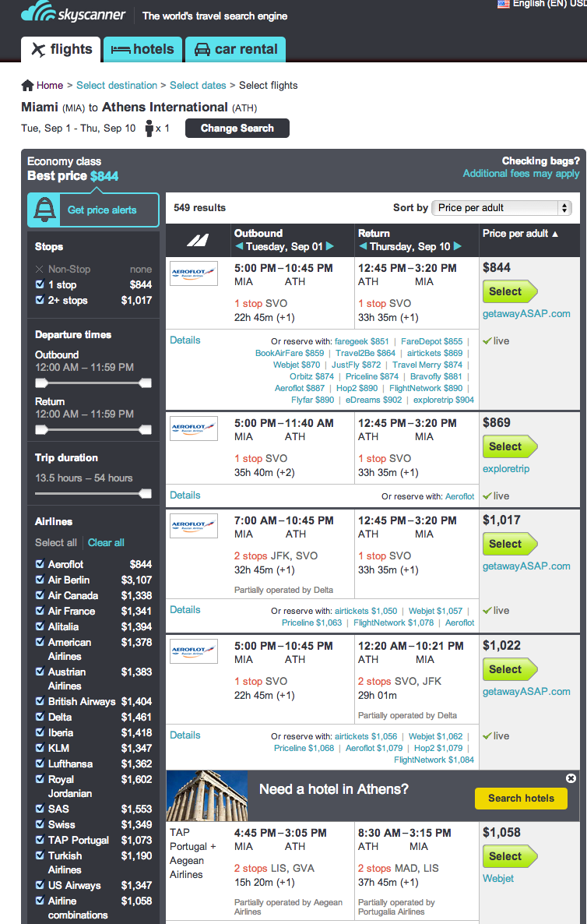Switch to the car rental tab
Image resolution: width=587 pixels, height=924 pixels.
(x=236, y=50)
